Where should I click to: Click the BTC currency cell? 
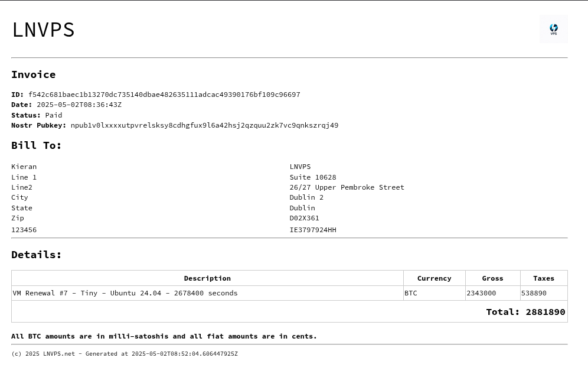point(435,293)
